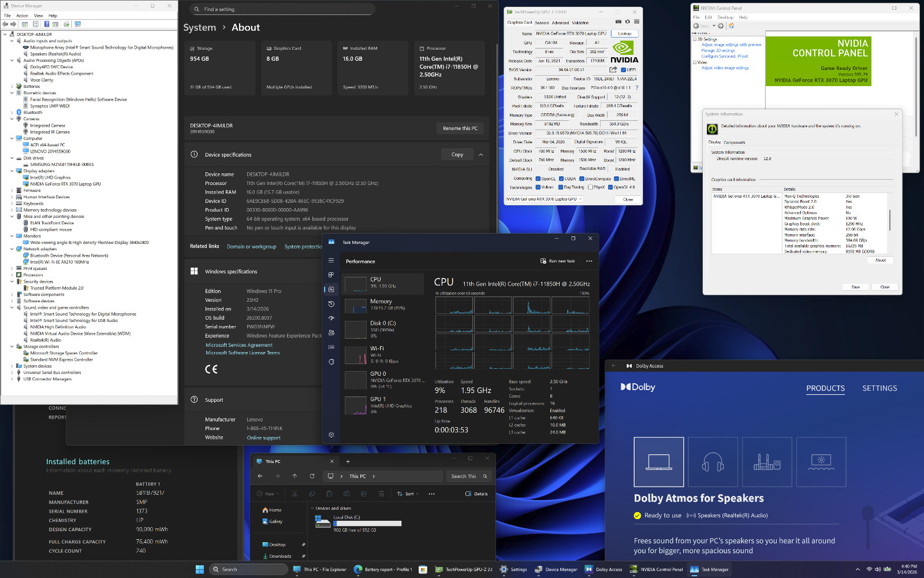Image resolution: width=924 pixels, height=578 pixels.
Task: Switch to Sensors tab in GPU-Z
Action: (542, 23)
